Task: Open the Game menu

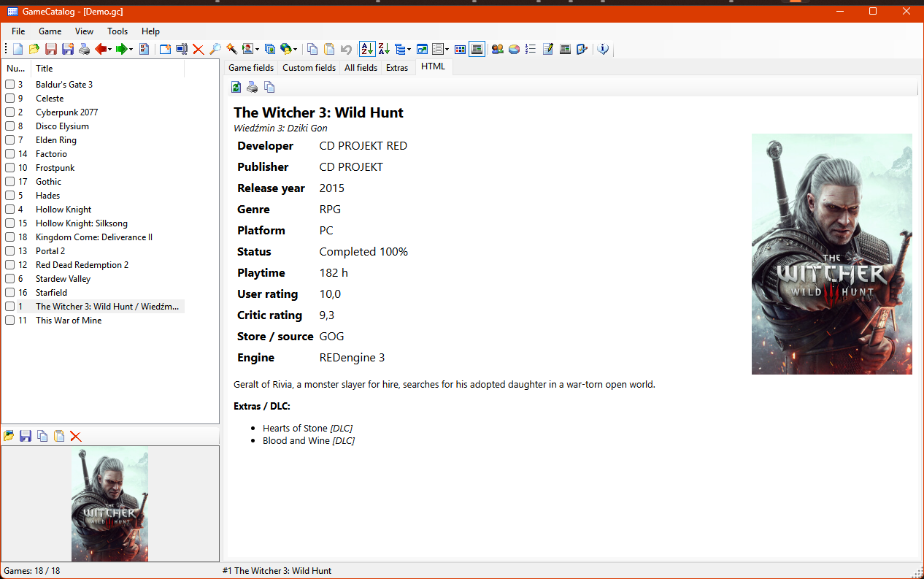Action: click(50, 31)
